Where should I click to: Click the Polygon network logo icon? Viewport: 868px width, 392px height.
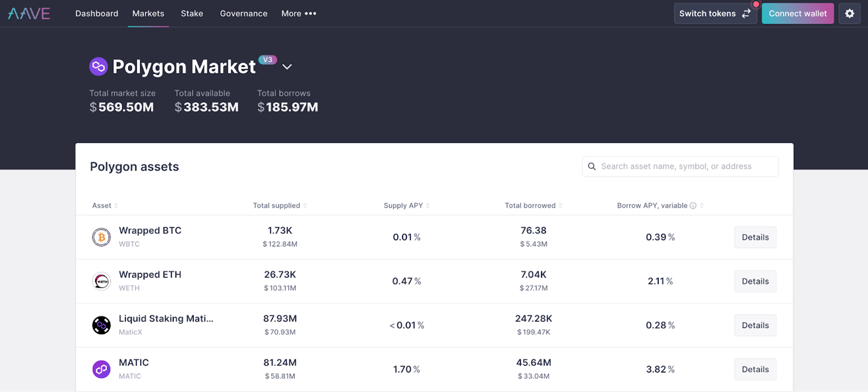coord(98,67)
